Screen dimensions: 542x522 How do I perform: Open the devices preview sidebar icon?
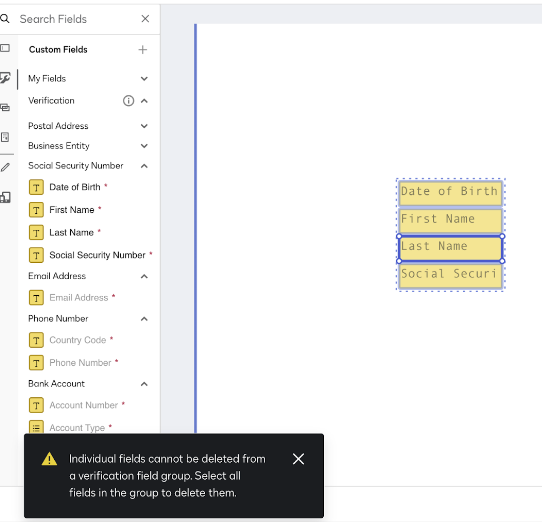(x=5, y=197)
